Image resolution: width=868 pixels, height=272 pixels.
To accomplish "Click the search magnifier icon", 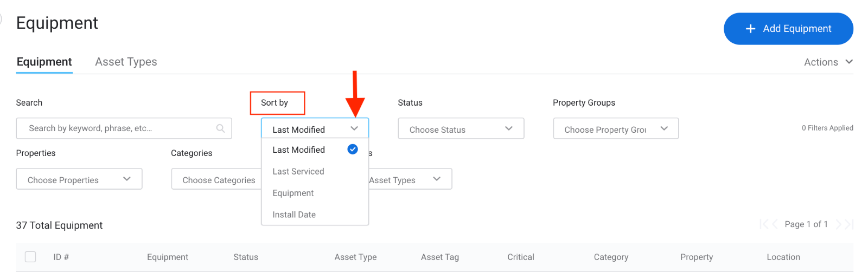I will point(220,128).
